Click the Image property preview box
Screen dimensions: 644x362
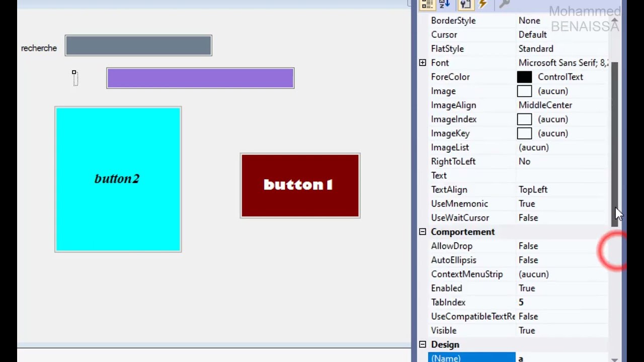pos(524,91)
